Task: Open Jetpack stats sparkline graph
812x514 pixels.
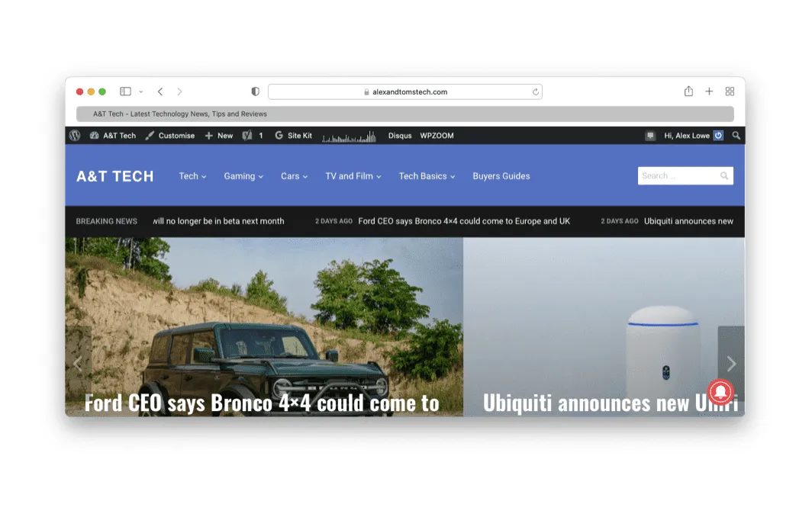Action: click(x=349, y=137)
